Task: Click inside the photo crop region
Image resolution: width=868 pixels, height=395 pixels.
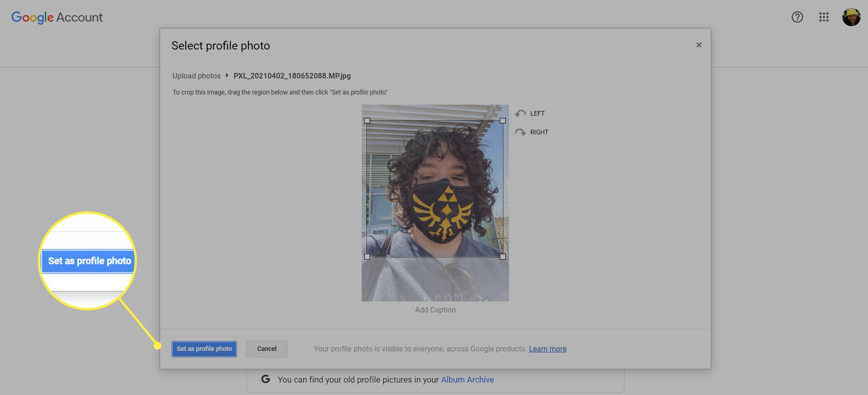Action: [435, 189]
